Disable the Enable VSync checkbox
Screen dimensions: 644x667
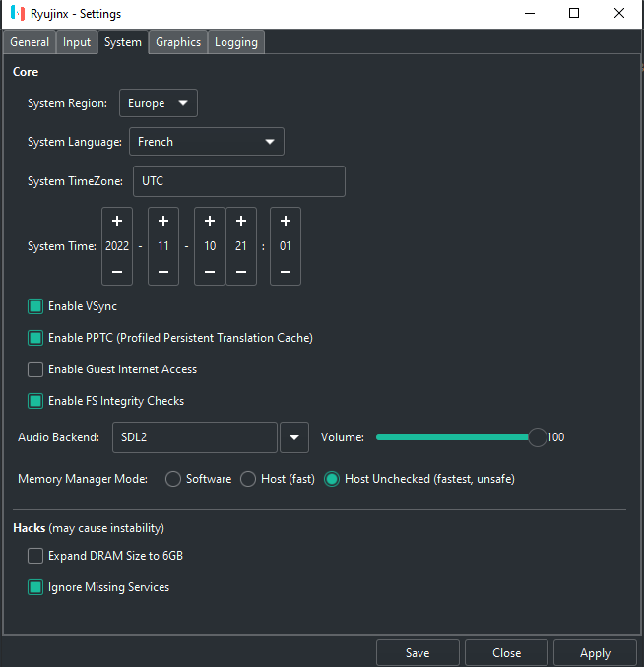[x=35, y=306]
